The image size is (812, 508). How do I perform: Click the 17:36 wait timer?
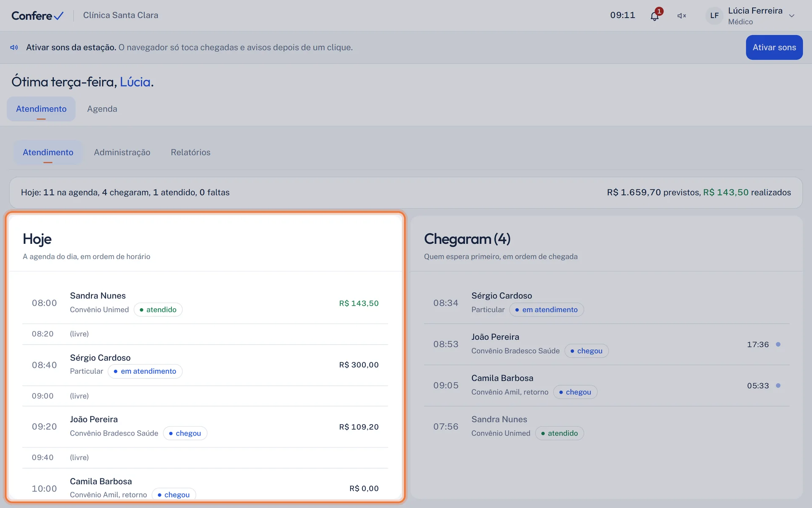click(x=757, y=345)
